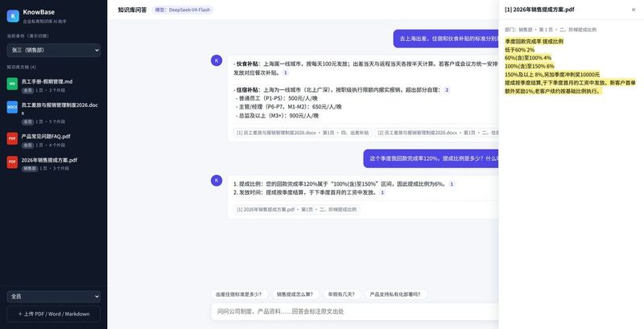Select suggestion 销售提成怎么算？

[x=295, y=294]
